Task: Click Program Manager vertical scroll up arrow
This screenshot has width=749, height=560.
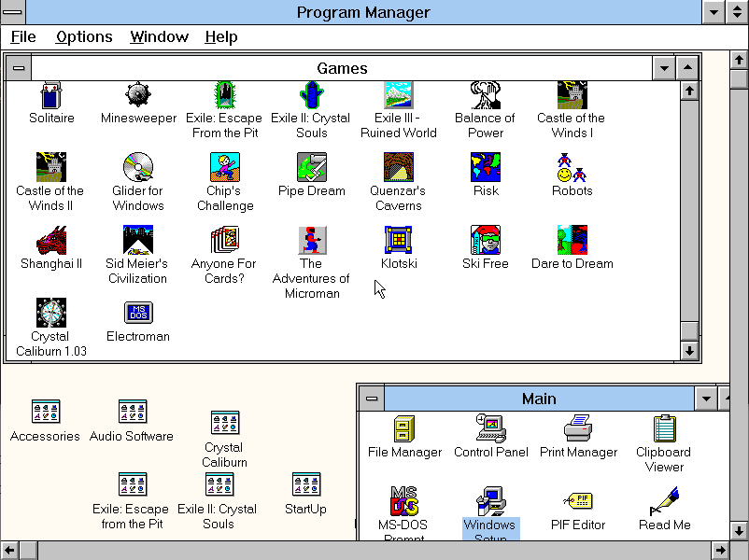Action: (x=739, y=60)
